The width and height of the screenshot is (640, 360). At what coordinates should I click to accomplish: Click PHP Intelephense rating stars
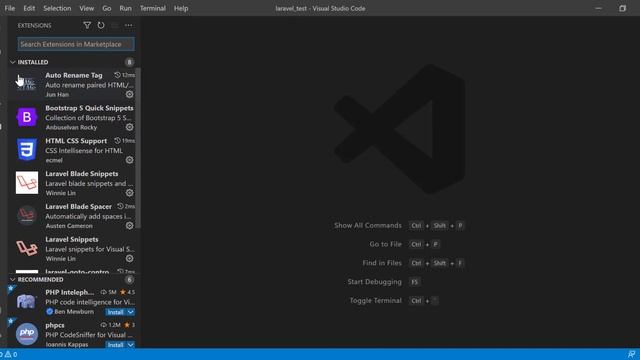pos(127,292)
